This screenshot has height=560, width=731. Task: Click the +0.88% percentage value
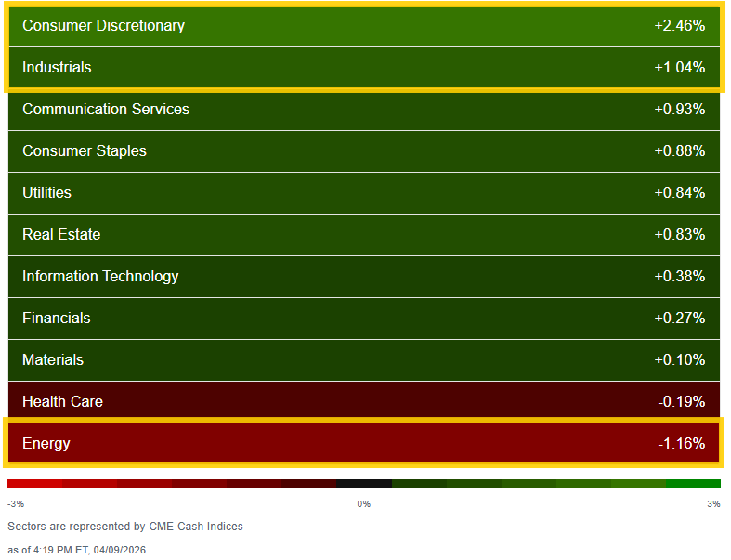680,151
